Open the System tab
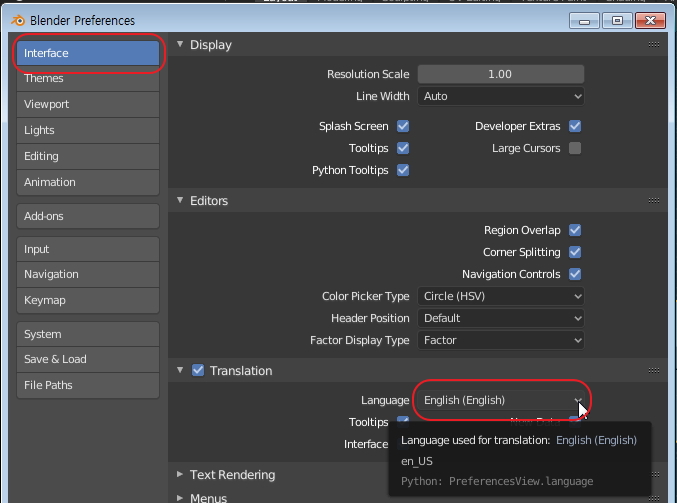Screen dimensions: 677x503 88,334
